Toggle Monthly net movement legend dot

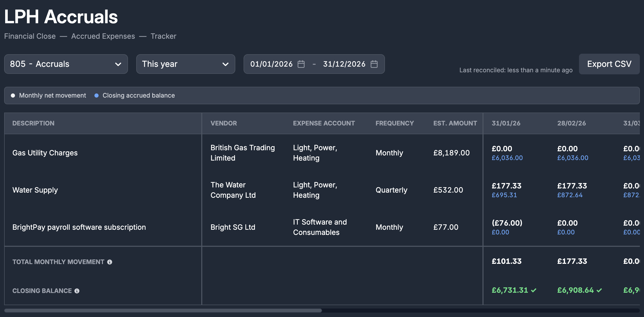click(x=13, y=96)
